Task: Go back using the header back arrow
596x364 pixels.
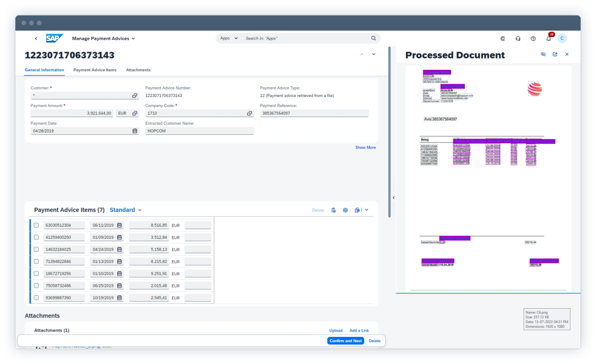Action: coord(36,38)
